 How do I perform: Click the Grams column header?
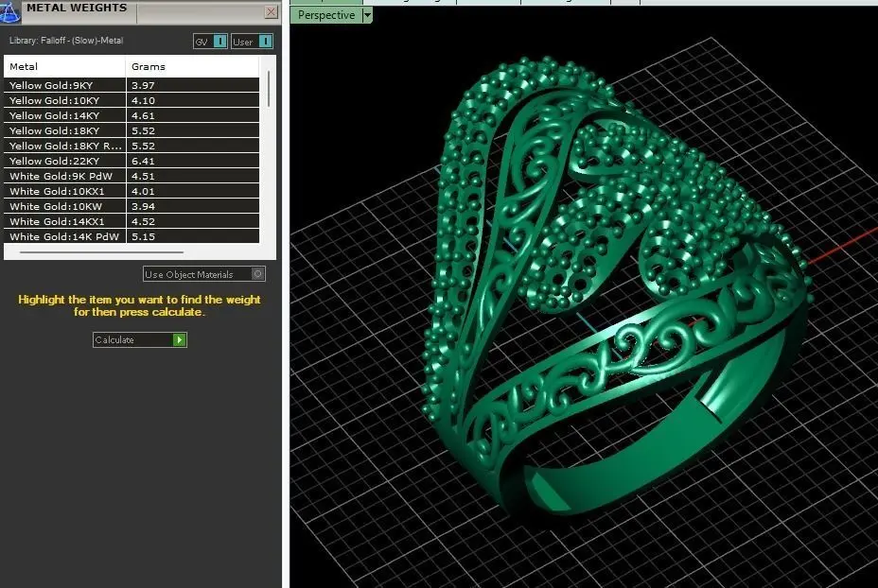click(192, 66)
